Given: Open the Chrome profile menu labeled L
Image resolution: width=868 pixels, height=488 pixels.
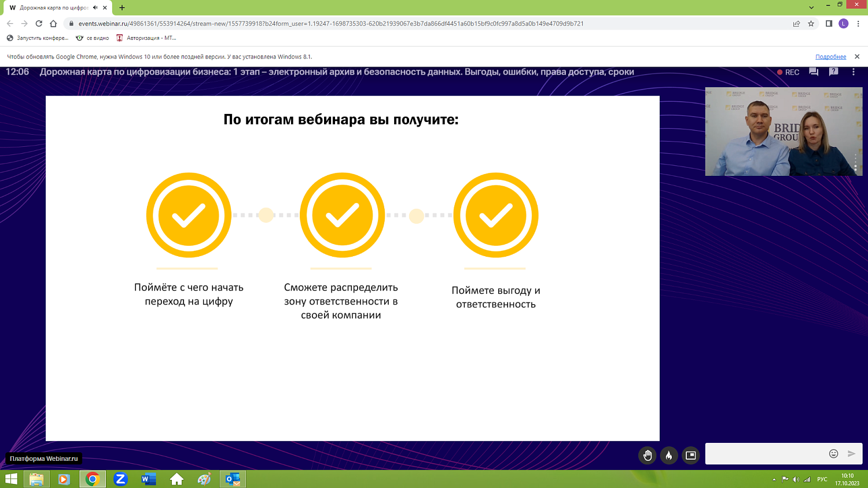Looking at the screenshot, I should tap(844, 25).
